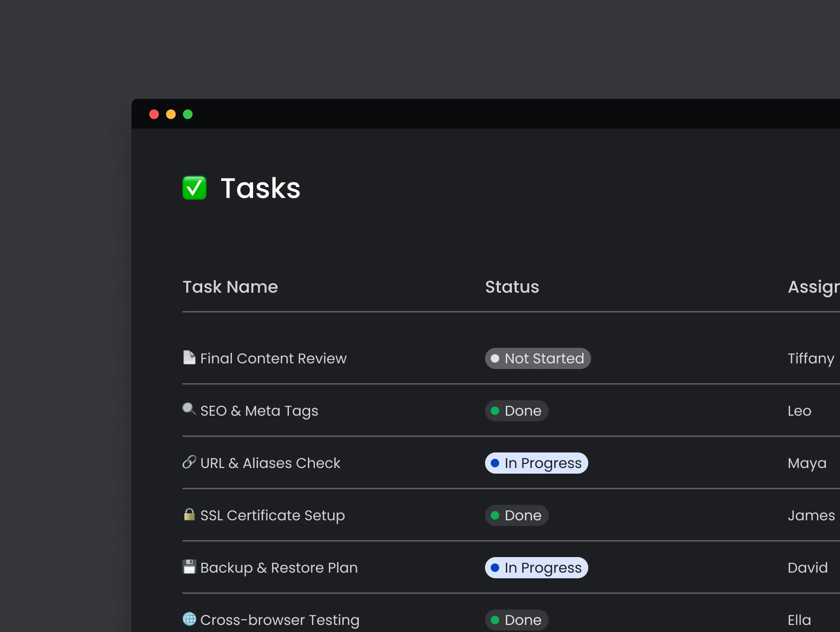
Task: Open the SSL Certificate Setup task
Action: point(272,516)
